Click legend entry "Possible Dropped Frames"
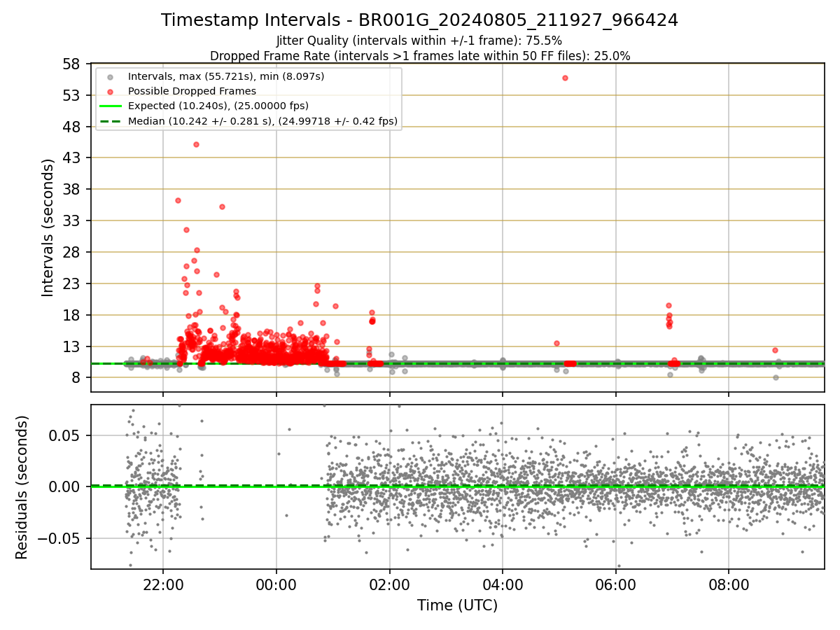This screenshot has width=840, height=630. [x=192, y=91]
